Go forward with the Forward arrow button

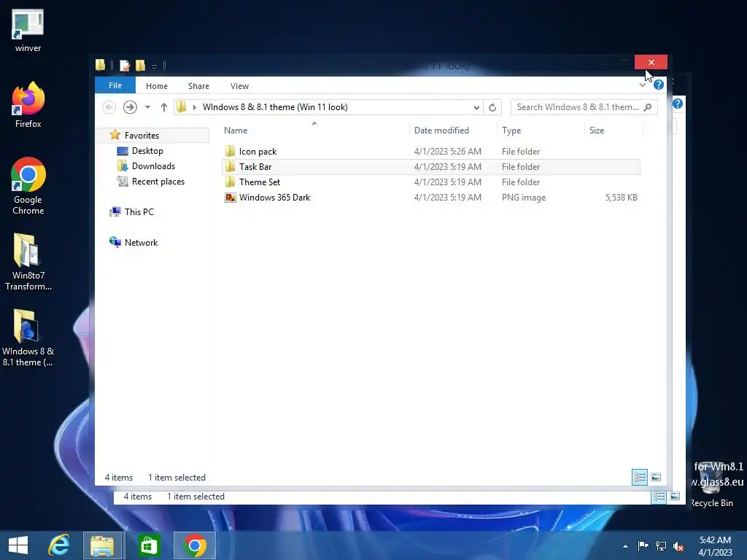click(x=130, y=107)
